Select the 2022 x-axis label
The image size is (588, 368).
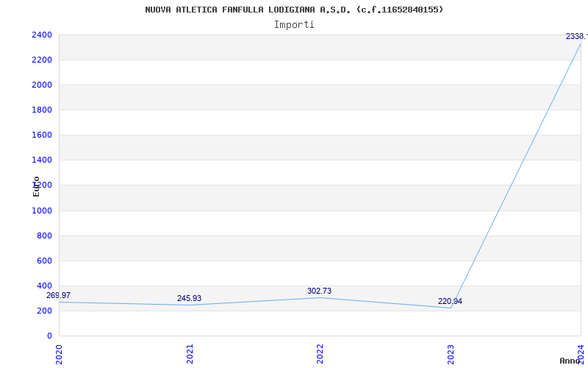pos(320,354)
